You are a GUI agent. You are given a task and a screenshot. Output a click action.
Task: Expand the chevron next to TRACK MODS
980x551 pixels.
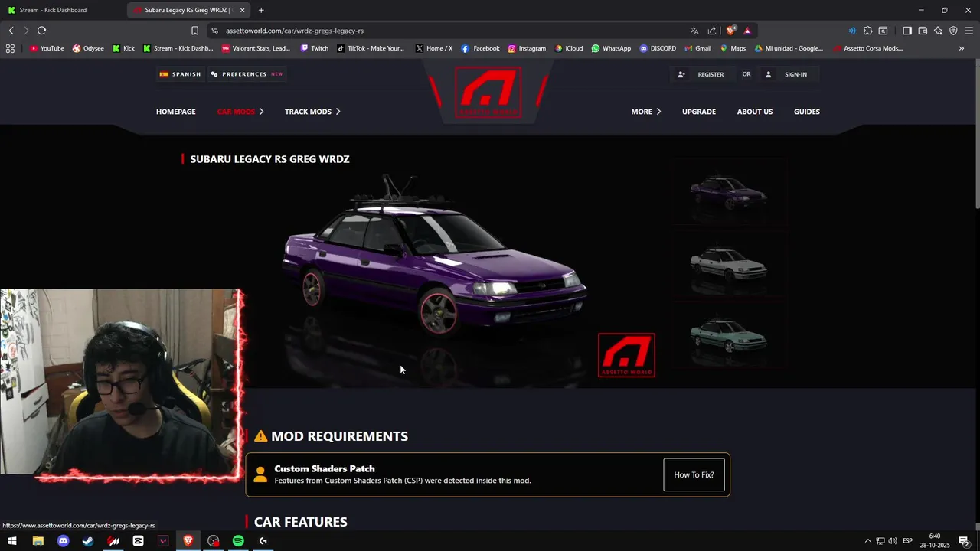(x=338, y=112)
